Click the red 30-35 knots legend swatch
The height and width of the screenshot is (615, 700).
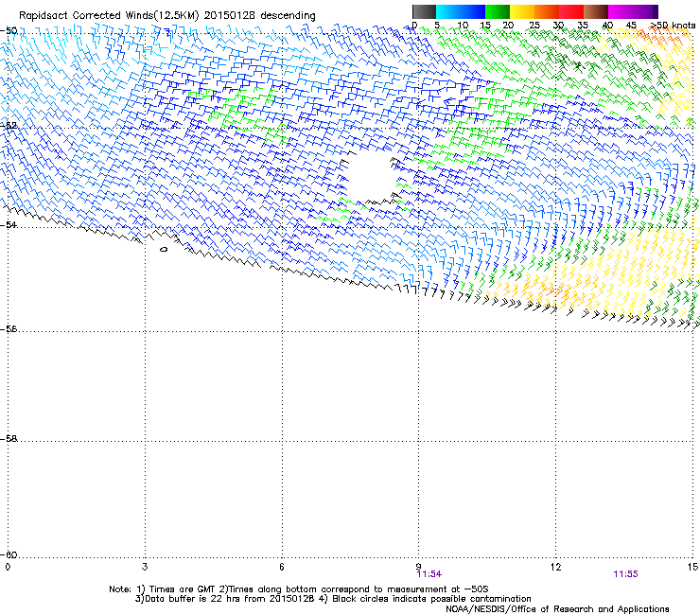coord(571,11)
